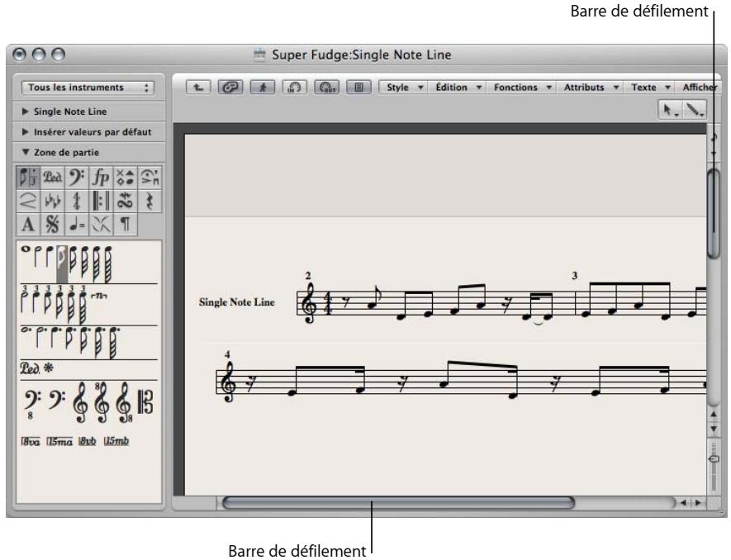This screenshot has width=731, height=560.
Task: Open the trills and ornaments group
Action: [125, 201]
